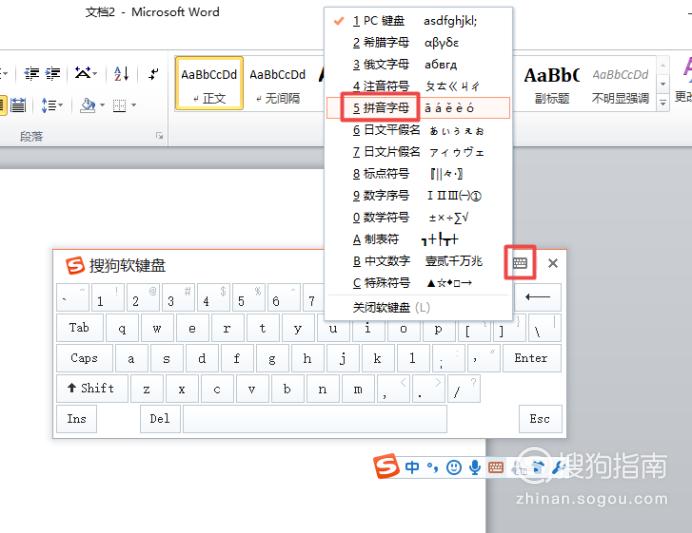
Task: Select 8 标点符号 layout
Action: click(x=418, y=173)
